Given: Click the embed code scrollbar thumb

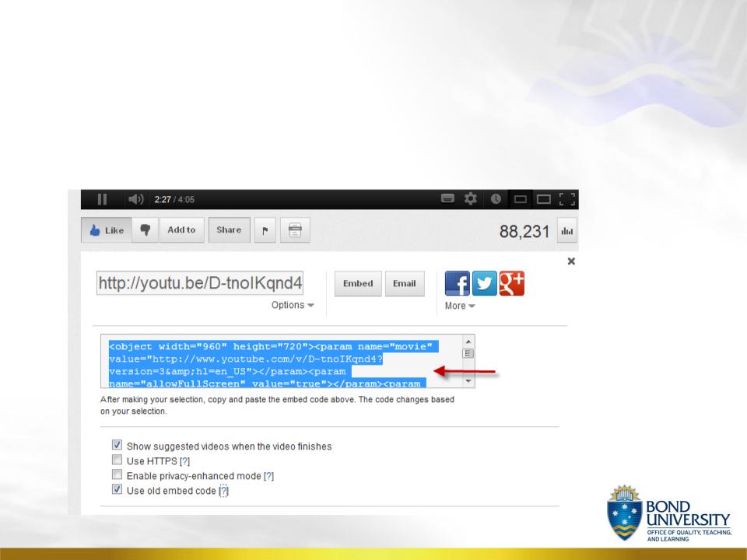Looking at the screenshot, I should (x=468, y=353).
